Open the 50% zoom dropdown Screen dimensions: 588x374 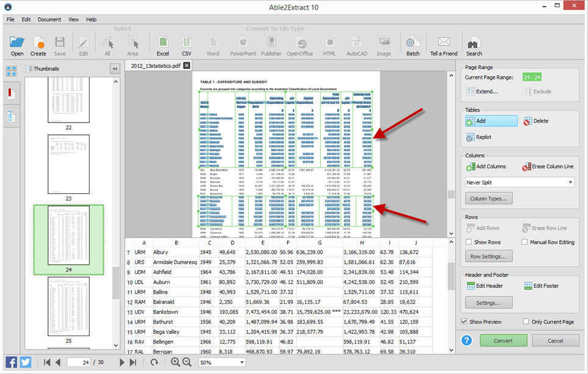click(222, 362)
